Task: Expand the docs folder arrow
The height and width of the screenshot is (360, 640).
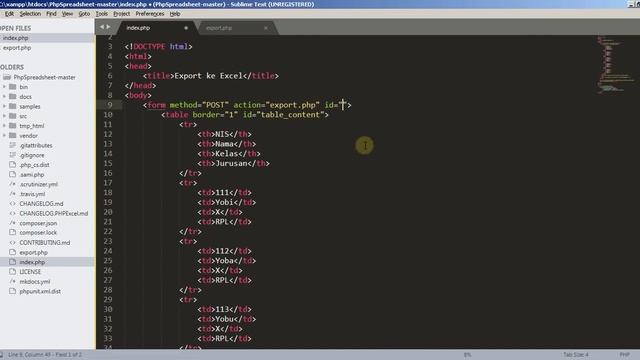Action: point(4,97)
